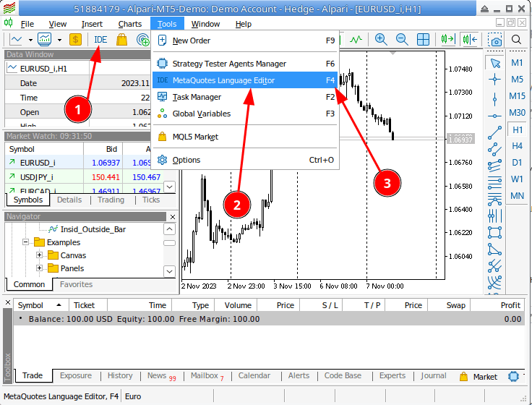Open Strategy Tester Agents Manager

pos(245,64)
